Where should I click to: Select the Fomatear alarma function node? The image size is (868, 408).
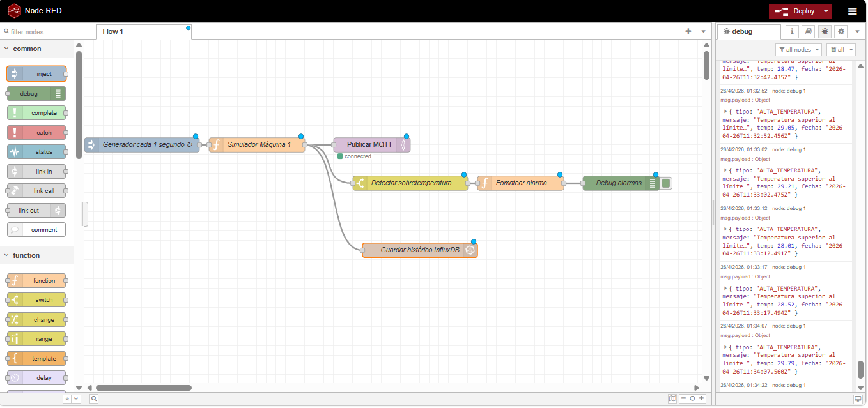tap(520, 183)
